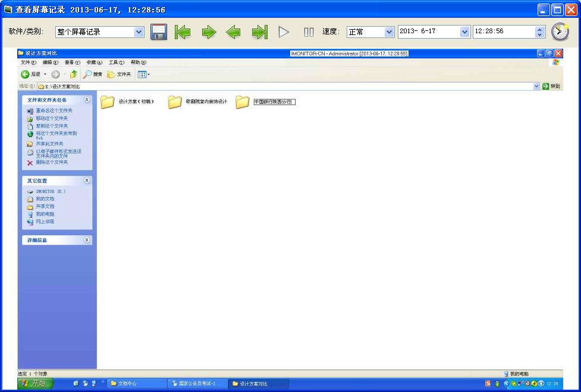Click the 12:28:56 time field
The height and width of the screenshot is (392, 581).
tap(504, 31)
